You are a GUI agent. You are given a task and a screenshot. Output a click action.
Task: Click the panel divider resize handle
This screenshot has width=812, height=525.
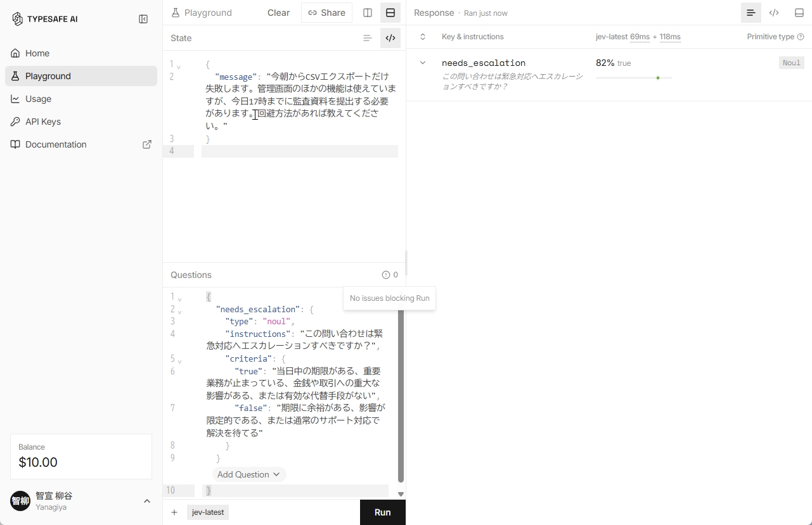[x=406, y=262]
